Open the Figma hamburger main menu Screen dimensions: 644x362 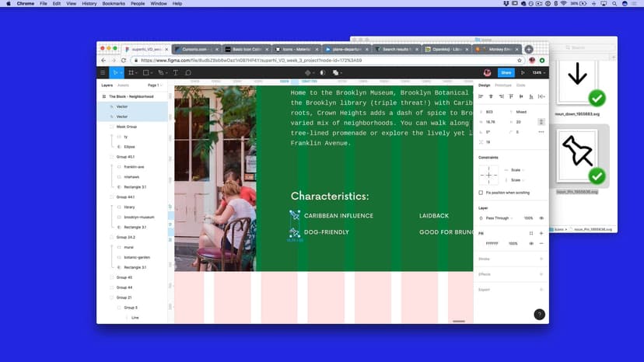[x=103, y=73]
